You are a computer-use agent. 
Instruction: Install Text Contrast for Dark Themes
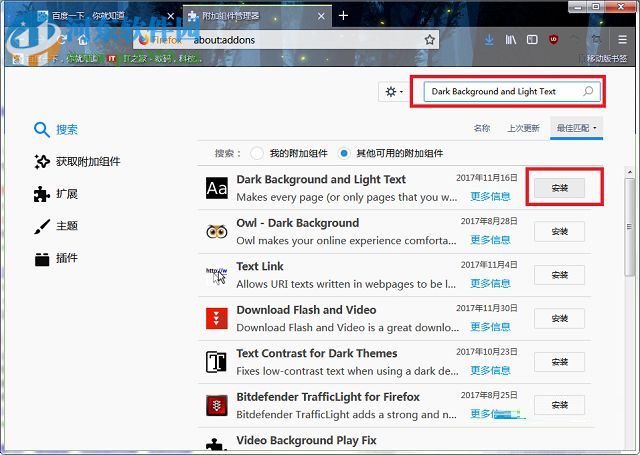[560, 362]
